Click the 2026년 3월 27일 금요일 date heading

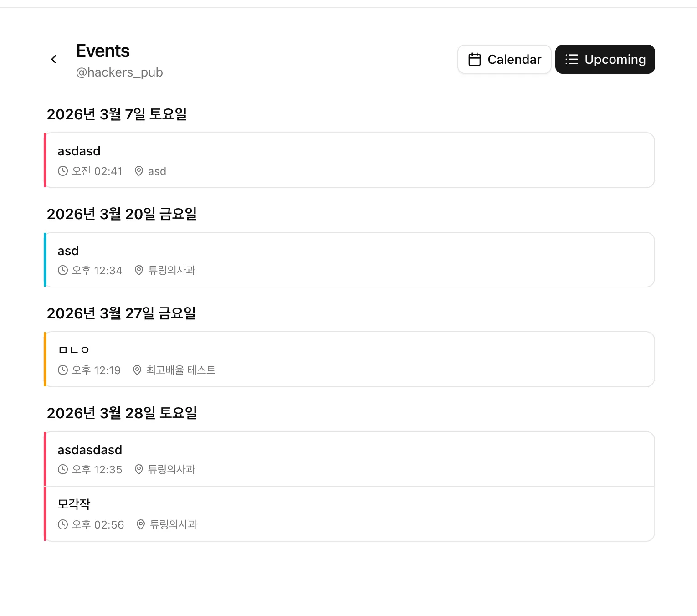coord(121,313)
